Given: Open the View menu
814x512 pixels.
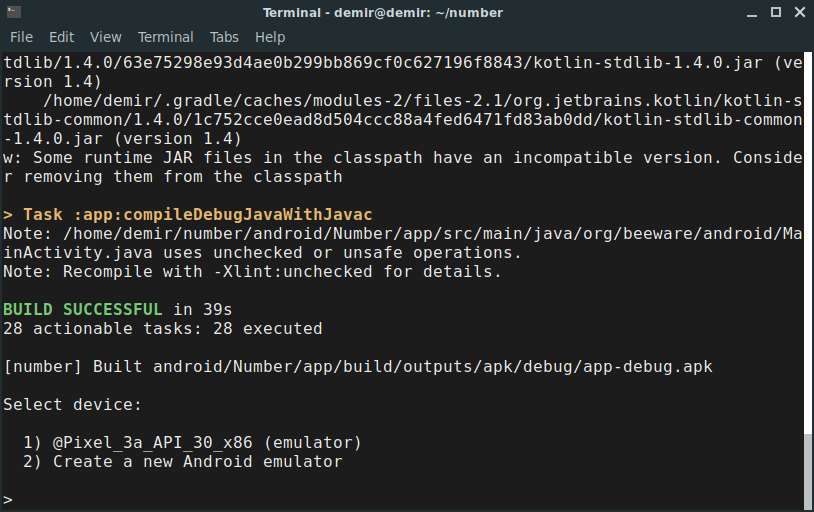Looking at the screenshot, I should [105, 37].
